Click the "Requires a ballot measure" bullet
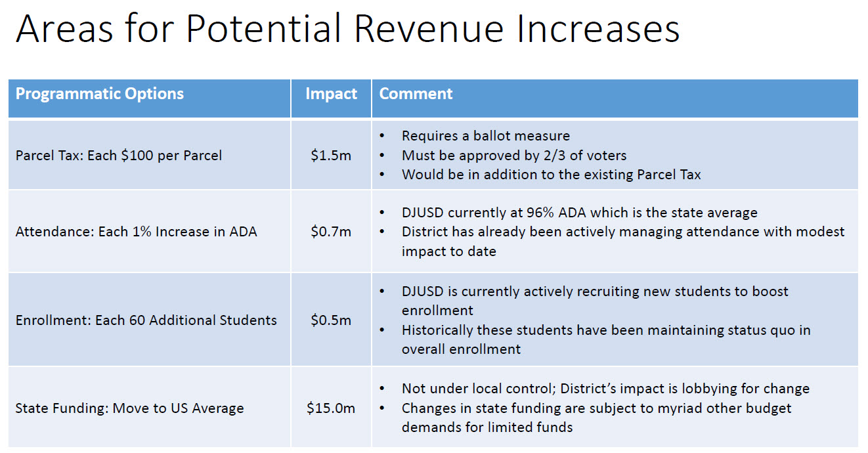This screenshot has width=868, height=453. pos(485,136)
